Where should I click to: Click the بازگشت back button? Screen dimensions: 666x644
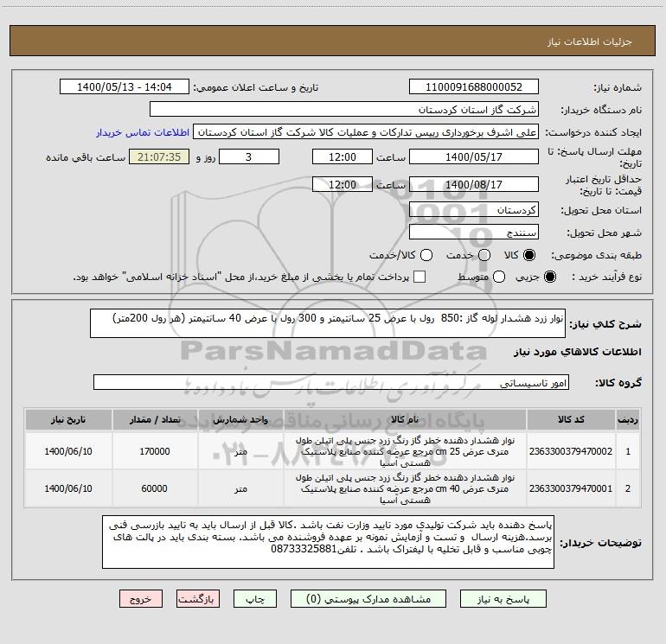point(198,599)
